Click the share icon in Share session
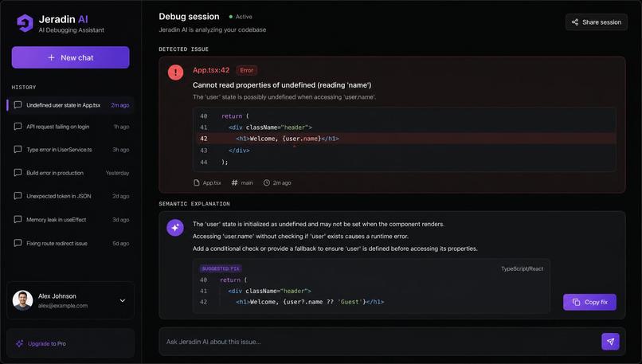The image size is (642, 364). pyautogui.click(x=575, y=22)
